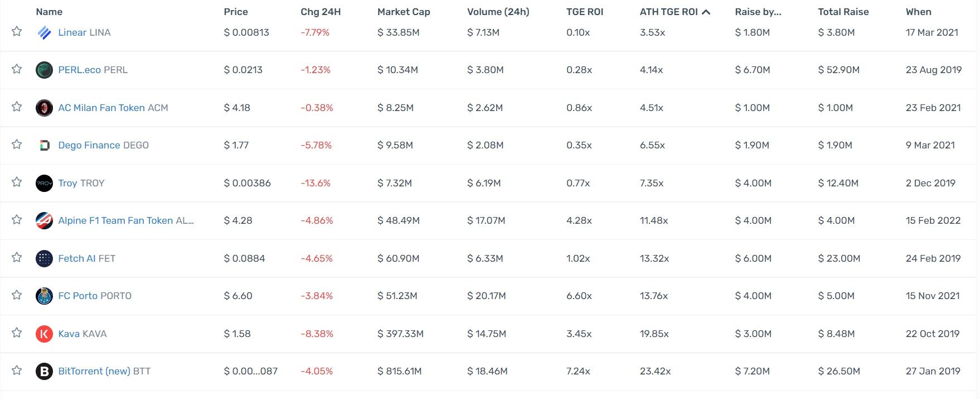Sort table by Market Cap column

click(x=404, y=12)
